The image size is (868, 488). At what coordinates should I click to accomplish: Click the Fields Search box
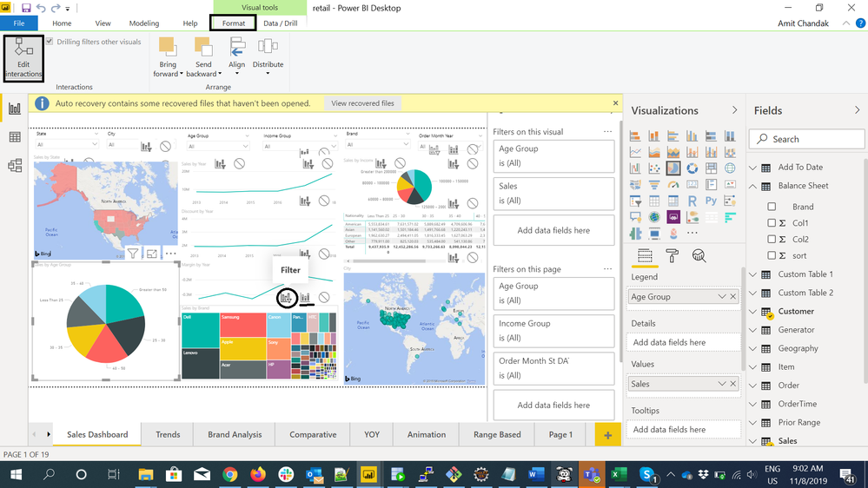tap(806, 139)
